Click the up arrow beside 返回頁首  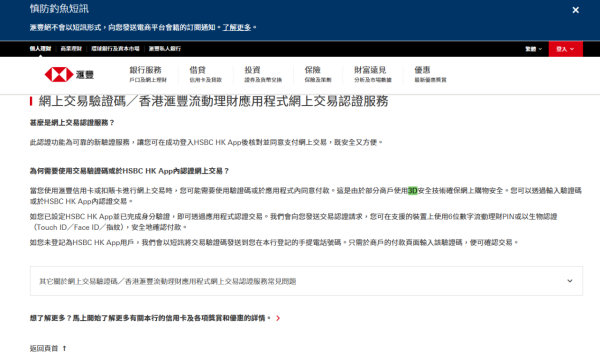coord(64,348)
